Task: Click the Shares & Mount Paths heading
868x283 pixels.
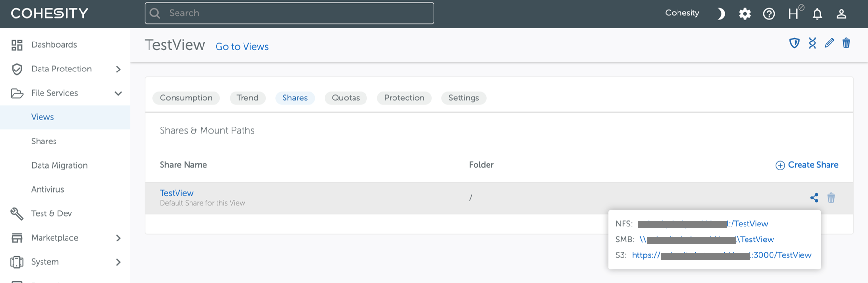Action: point(207,130)
